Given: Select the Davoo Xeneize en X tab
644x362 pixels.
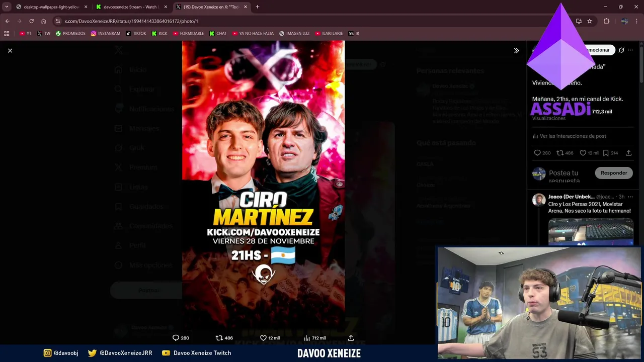Looking at the screenshot, I should point(210,7).
